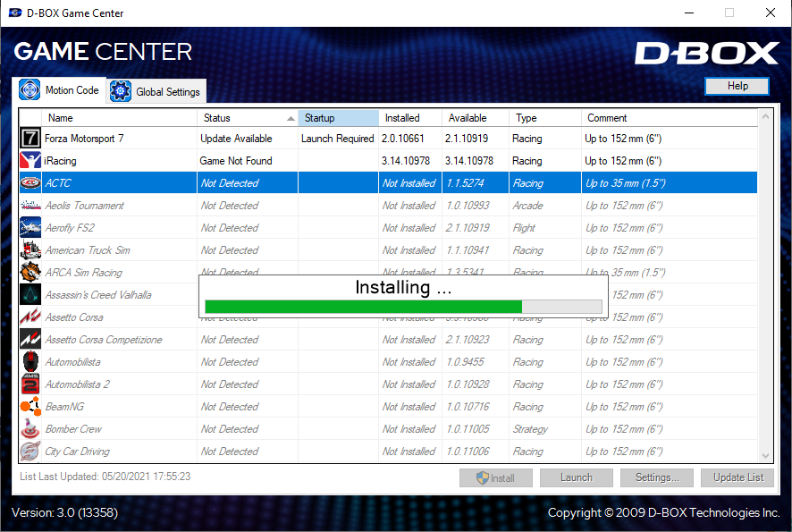
Task: Click the ARCA Sim Racing icon
Action: coord(30,273)
